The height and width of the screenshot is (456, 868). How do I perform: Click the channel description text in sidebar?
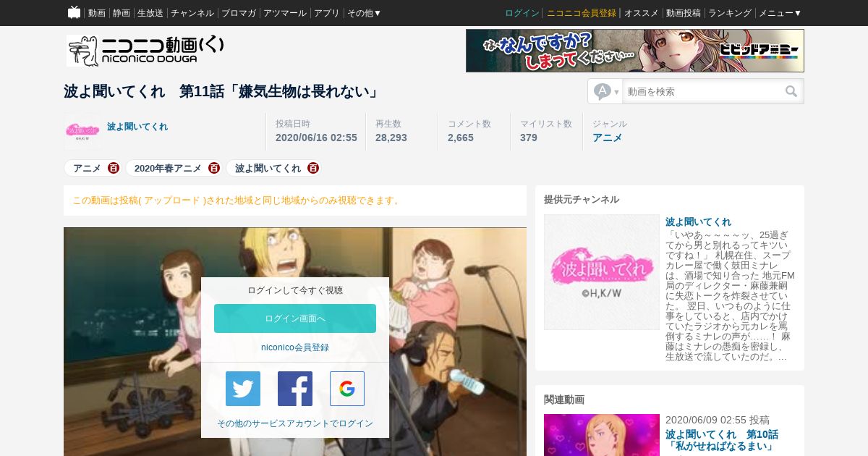(x=731, y=296)
